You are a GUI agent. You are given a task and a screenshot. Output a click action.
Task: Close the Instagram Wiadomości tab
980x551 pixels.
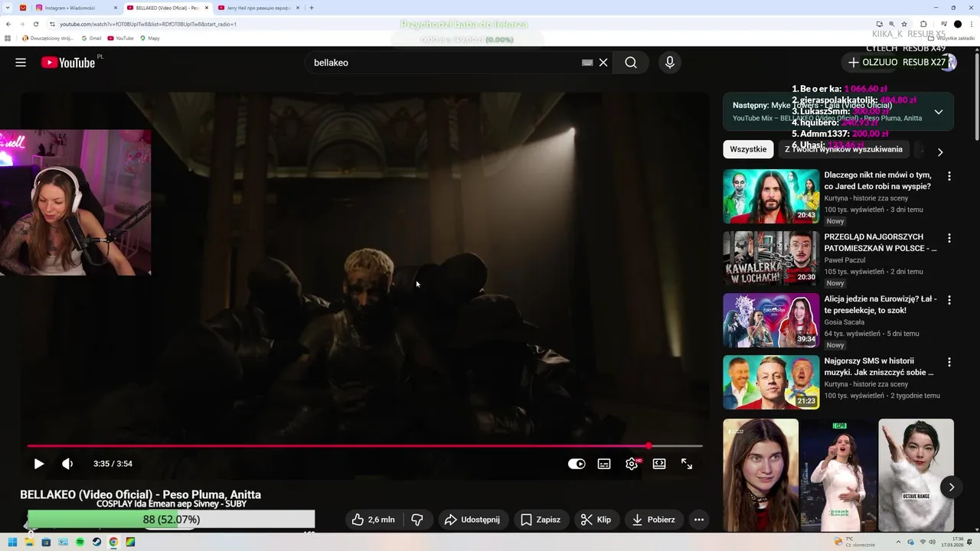click(x=116, y=8)
